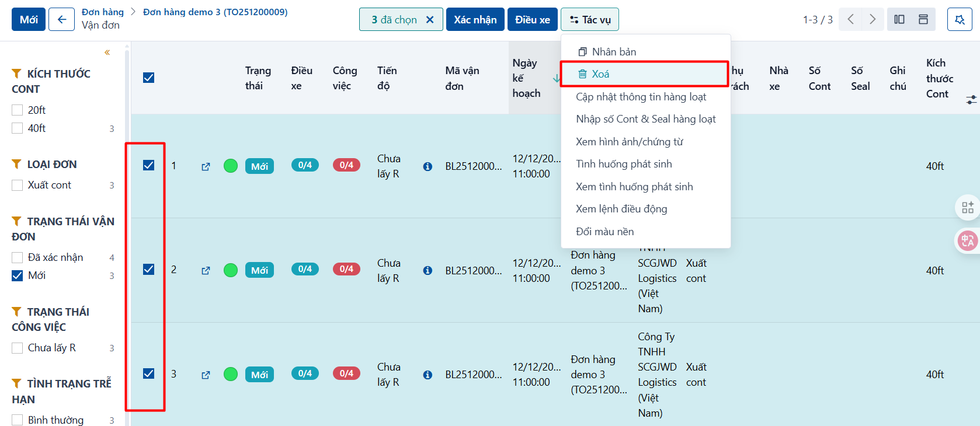
Task: Click the Mã vận đơn column header
Action: point(462,78)
